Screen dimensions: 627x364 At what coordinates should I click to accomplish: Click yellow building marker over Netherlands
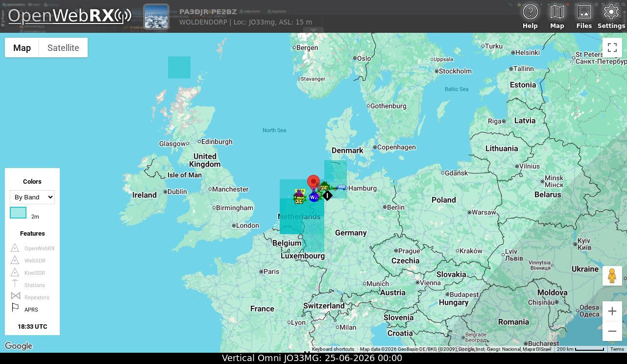298,199
